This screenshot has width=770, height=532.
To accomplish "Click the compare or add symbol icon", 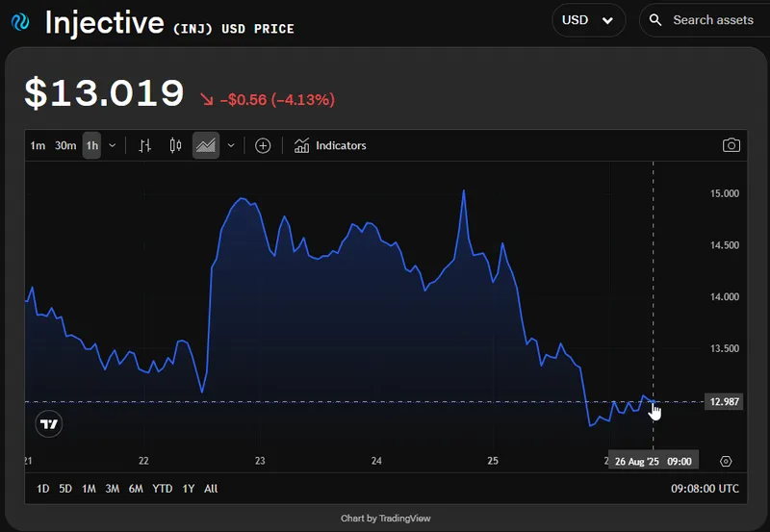I will [x=263, y=146].
